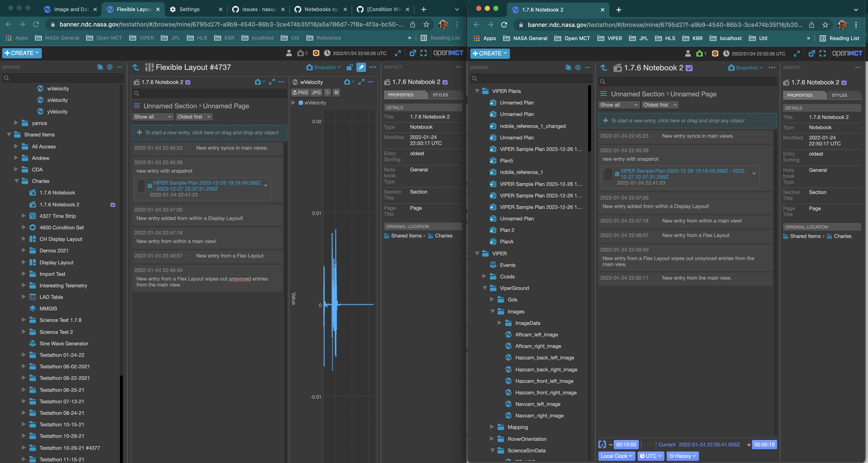Uncheck the checkbox next to 1.7.6 Notebook 2 in the tree

pos(113,204)
